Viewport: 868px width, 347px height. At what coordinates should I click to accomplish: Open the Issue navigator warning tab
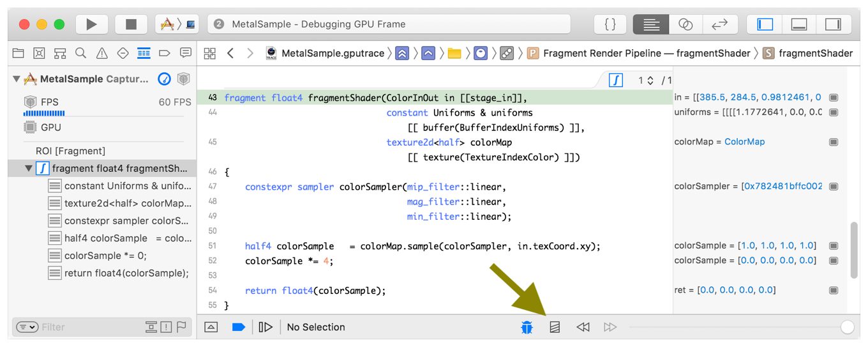pyautogui.click(x=101, y=53)
